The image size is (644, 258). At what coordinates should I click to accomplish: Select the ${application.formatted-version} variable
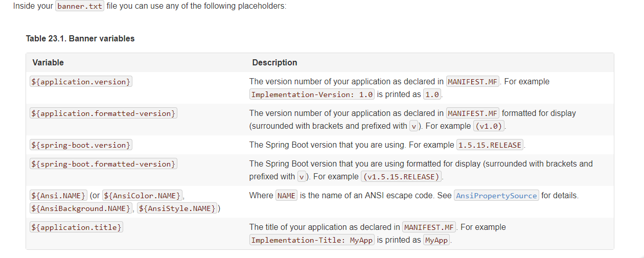[x=103, y=113]
